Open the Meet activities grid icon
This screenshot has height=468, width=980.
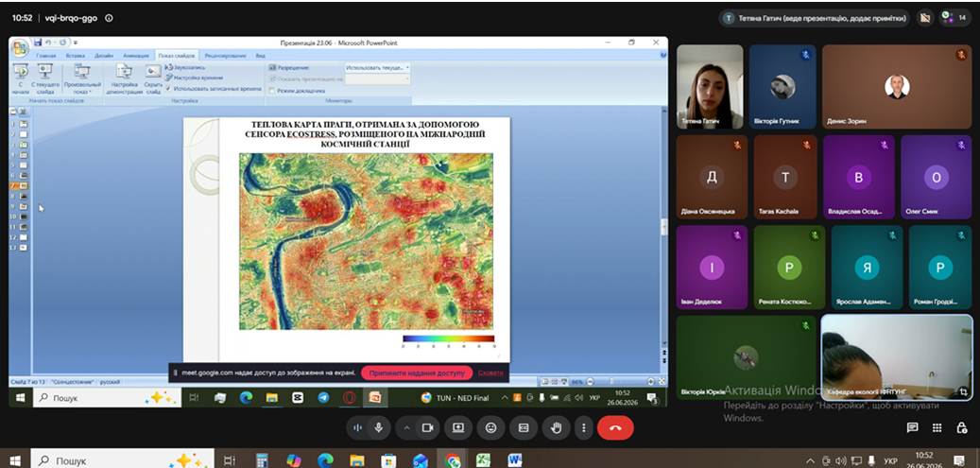[937, 428]
